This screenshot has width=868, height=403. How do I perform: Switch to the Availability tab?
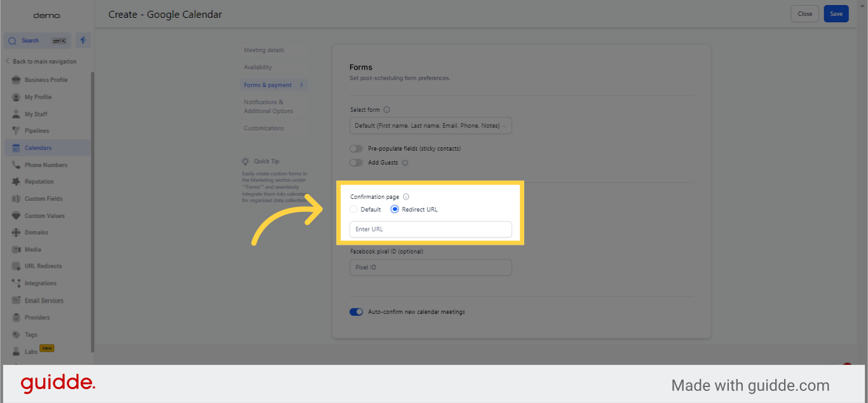[x=258, y=67]
